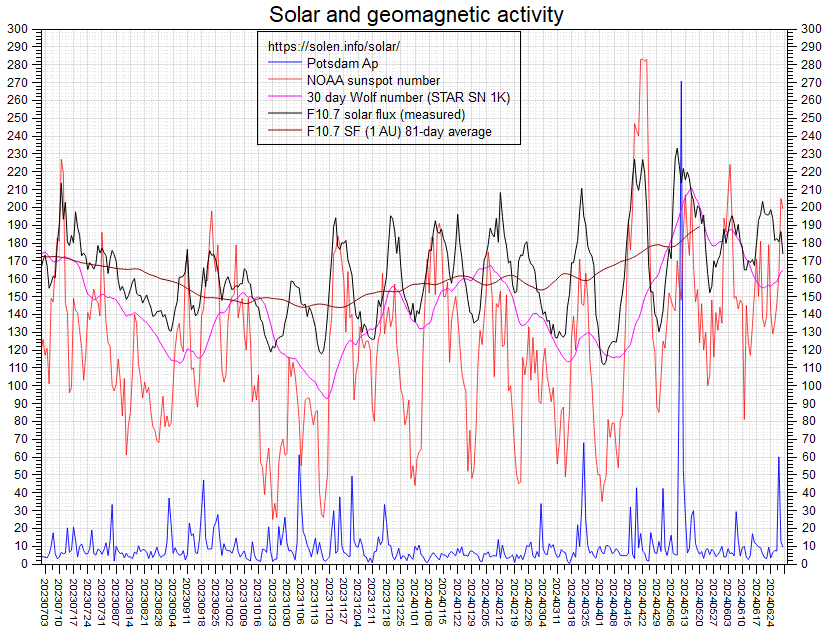The image size is (829, 642).
Task: Click the left y-axis value 100
Action: pyautogui.click(x=17, y=386)
